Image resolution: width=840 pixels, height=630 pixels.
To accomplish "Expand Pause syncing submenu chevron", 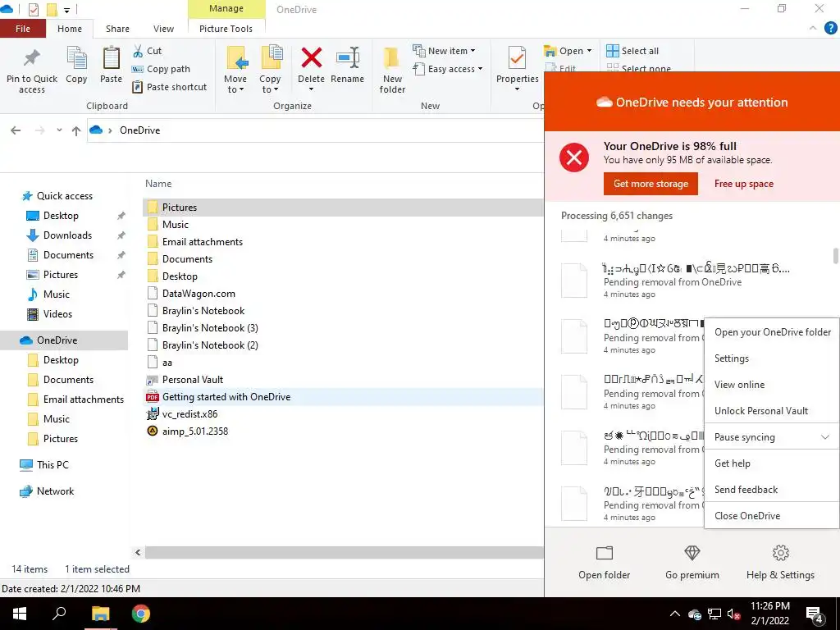I will click(825, 437).
